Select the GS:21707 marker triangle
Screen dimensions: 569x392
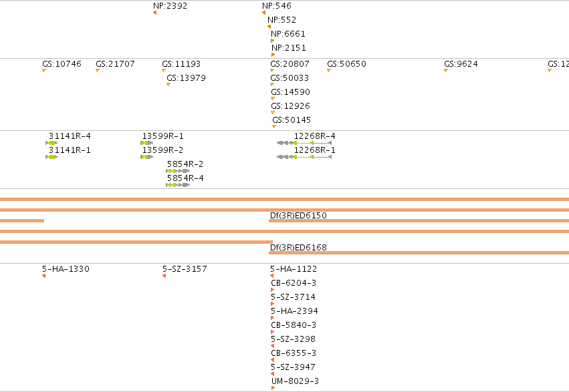point(98,71)
